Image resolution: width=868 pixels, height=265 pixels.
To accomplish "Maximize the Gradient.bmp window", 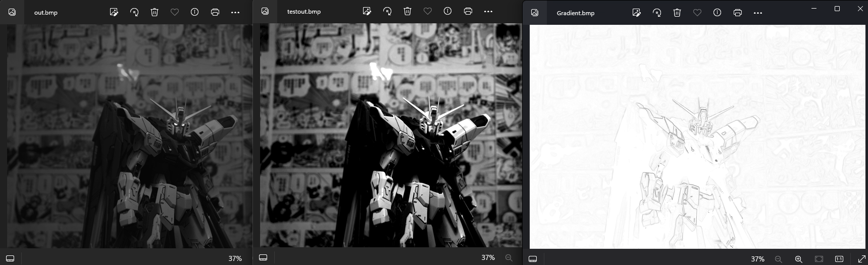I will point(837,9).
